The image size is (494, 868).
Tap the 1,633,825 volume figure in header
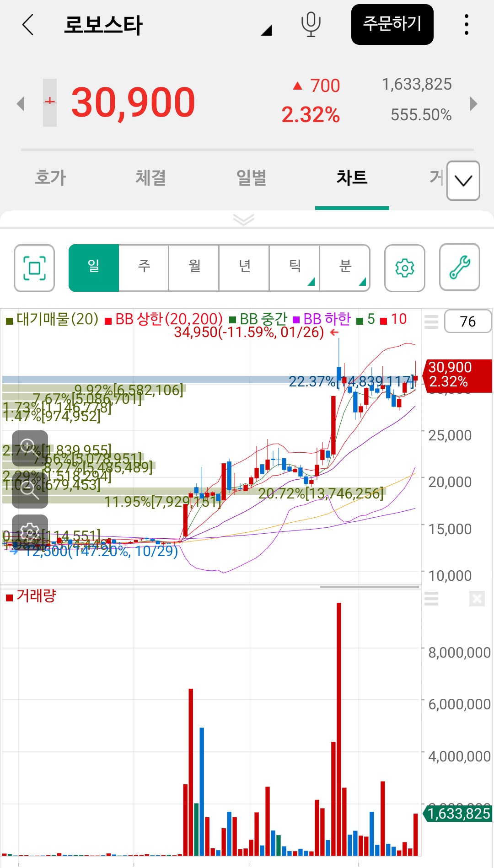417,84
